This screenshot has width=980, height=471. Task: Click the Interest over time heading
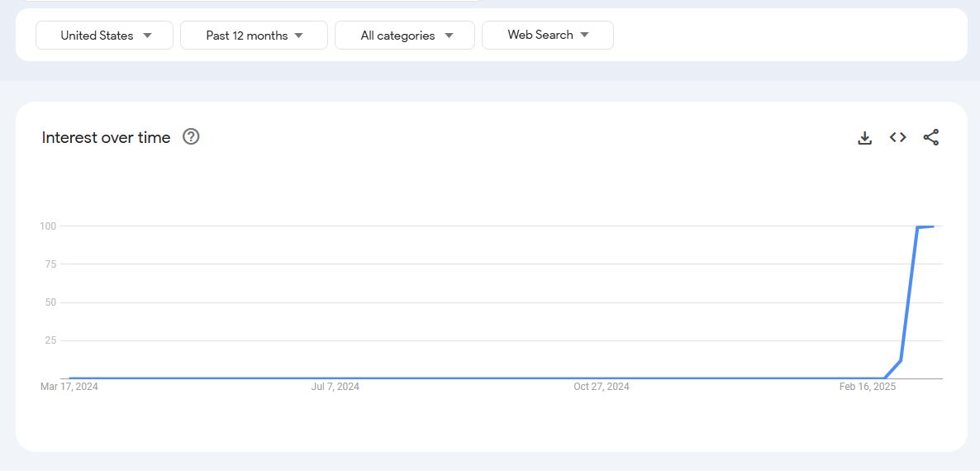pos(106,138)
